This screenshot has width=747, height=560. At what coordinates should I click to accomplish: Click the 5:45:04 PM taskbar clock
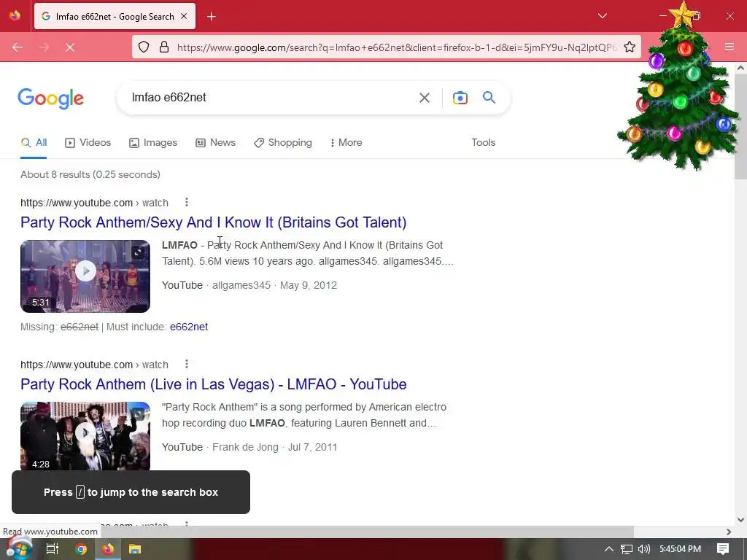(x=680, y=549)
